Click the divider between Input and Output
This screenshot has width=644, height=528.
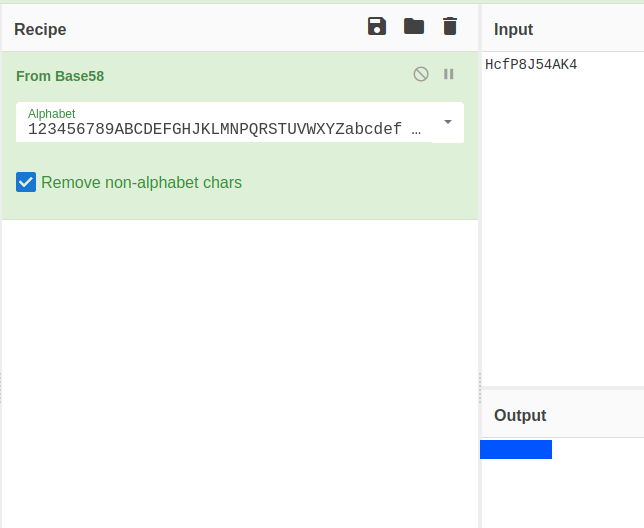[562, 388]
